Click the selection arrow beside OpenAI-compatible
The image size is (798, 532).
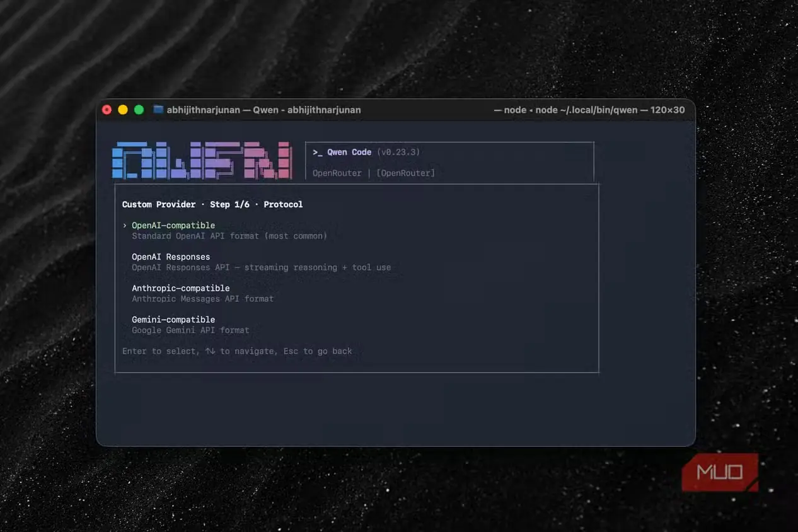click(125, 226)
